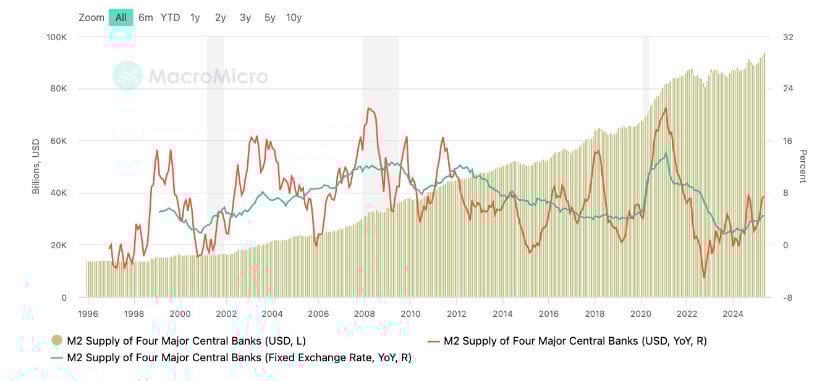Click the tan circle legend marker
Image resolution: width=825 pixels, height=381 pixels.
(x=56, y=340)
